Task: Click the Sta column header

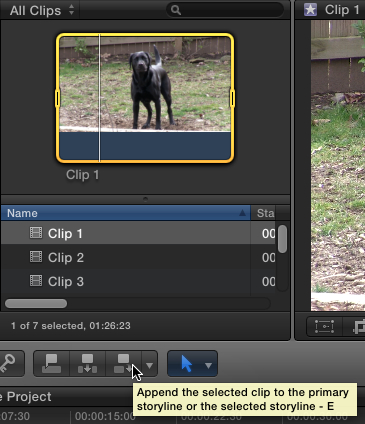Action: (266, 213)
